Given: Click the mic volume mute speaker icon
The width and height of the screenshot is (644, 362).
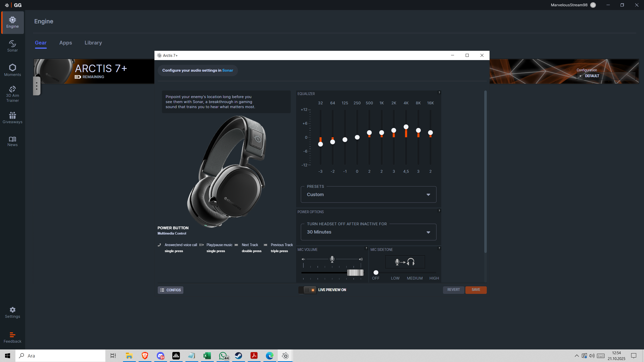Looking at the screenshot, I should [303, 259].
